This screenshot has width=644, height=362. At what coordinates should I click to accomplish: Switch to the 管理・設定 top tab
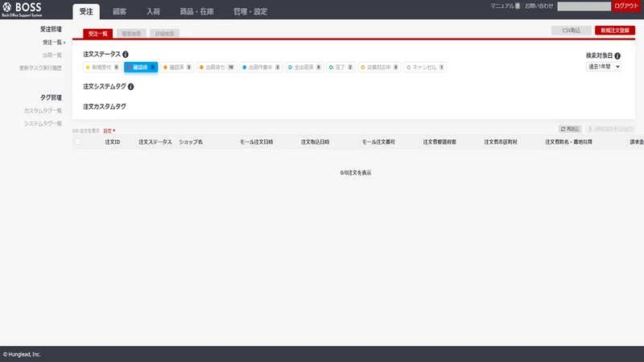click(x=250, y=11)
